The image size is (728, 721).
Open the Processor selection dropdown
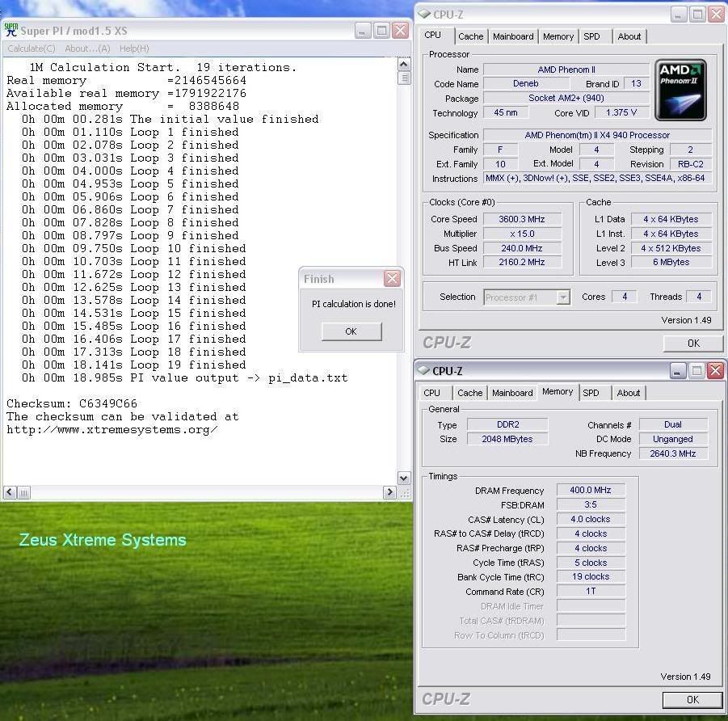click(x=562, y=297)
